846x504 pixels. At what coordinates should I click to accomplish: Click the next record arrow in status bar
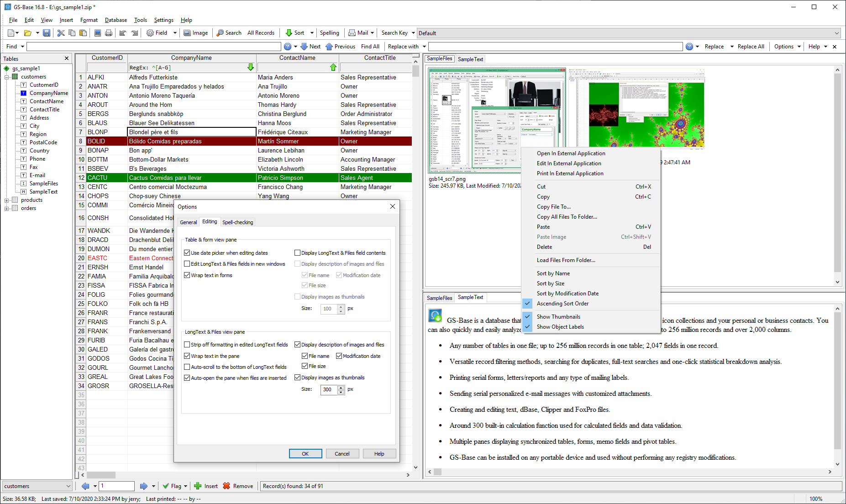tap(144, 486)
